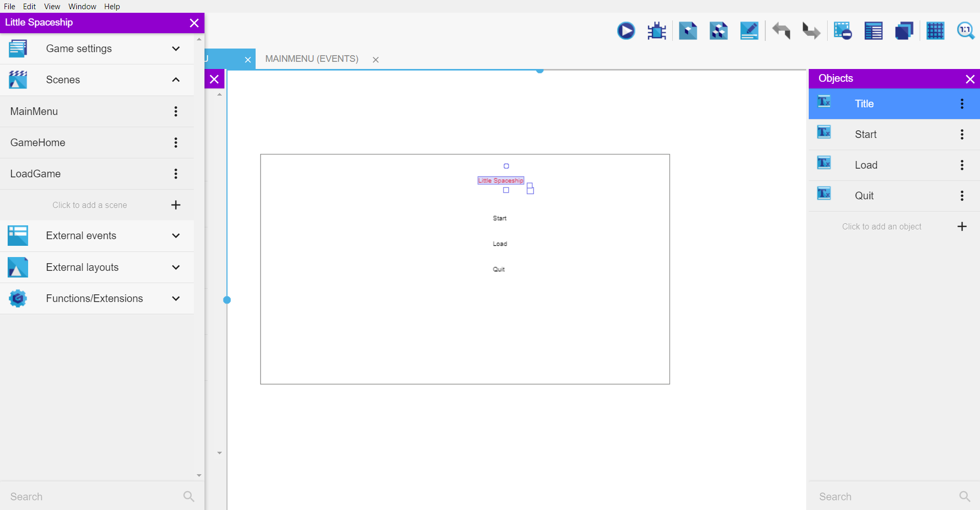Screen dimensions: 980x510
Task: Open the Help menu
Action: pyautogui.click(x=112, y=6)
